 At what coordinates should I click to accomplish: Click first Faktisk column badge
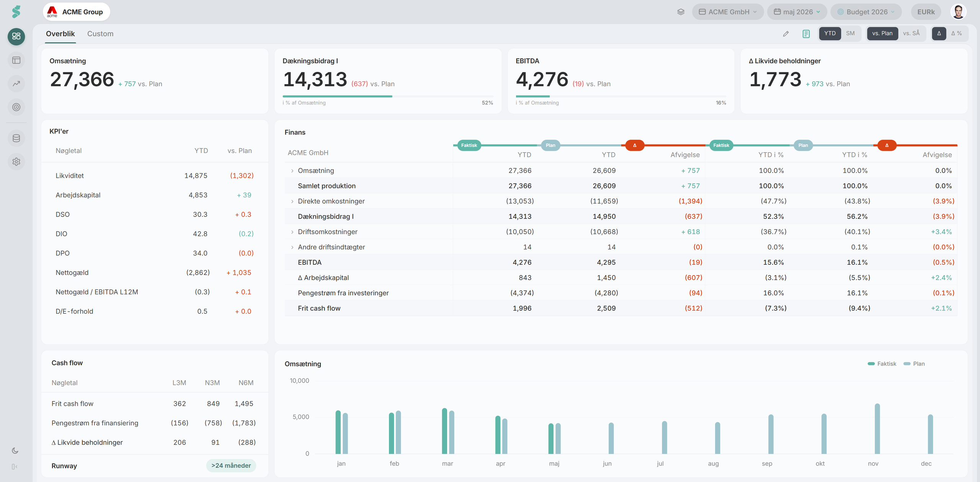click(469, 145)
